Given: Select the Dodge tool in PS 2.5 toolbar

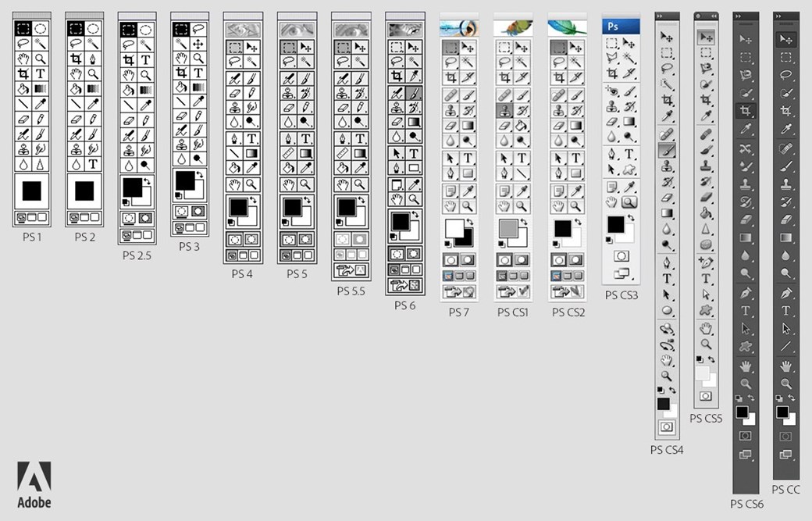Looking at the screenshot, I should pyautogui.click(x=146, y=166).
